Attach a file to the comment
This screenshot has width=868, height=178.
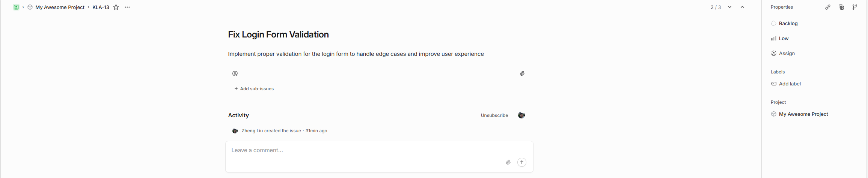[508, 162]
